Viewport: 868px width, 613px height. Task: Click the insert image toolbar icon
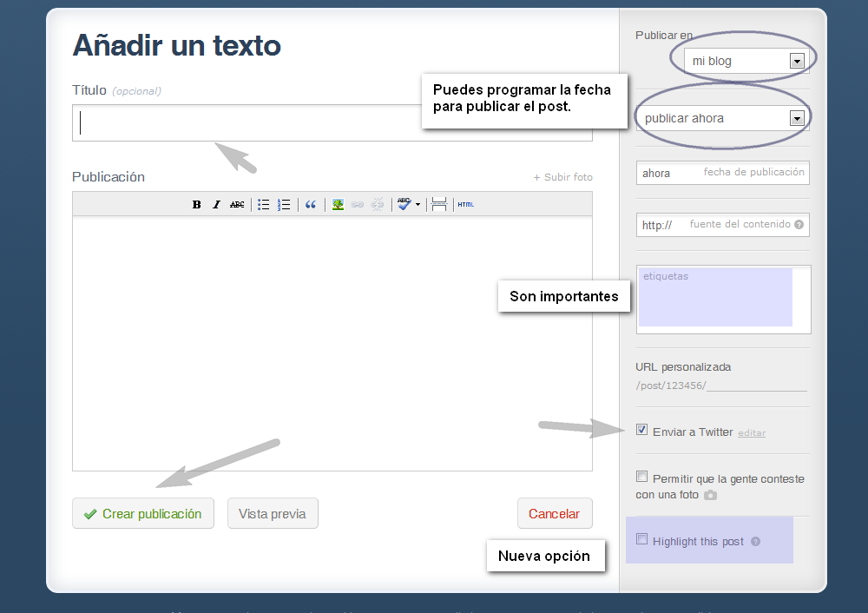coord(338,205)
